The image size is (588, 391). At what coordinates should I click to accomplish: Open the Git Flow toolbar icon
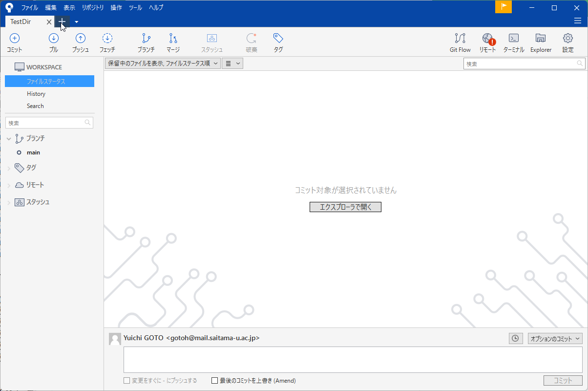pyautogui.click(x=460, y=38)
